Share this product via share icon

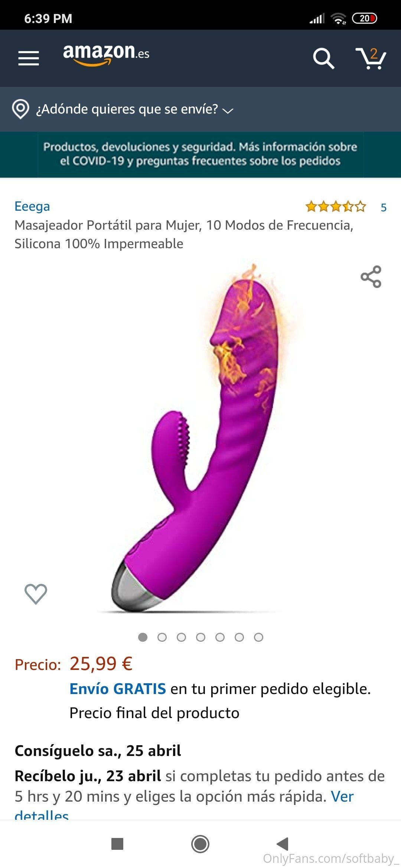pyautogui.click(x=371, y=277)
